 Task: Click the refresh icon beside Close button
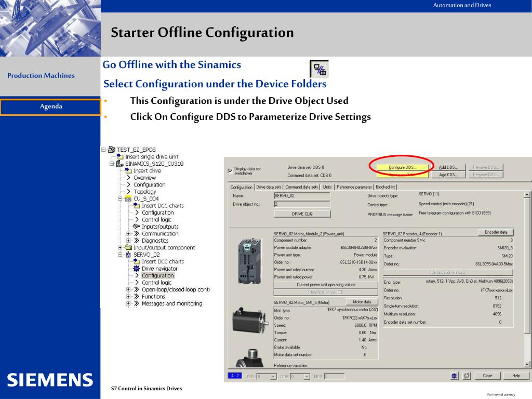click(467, 376)
